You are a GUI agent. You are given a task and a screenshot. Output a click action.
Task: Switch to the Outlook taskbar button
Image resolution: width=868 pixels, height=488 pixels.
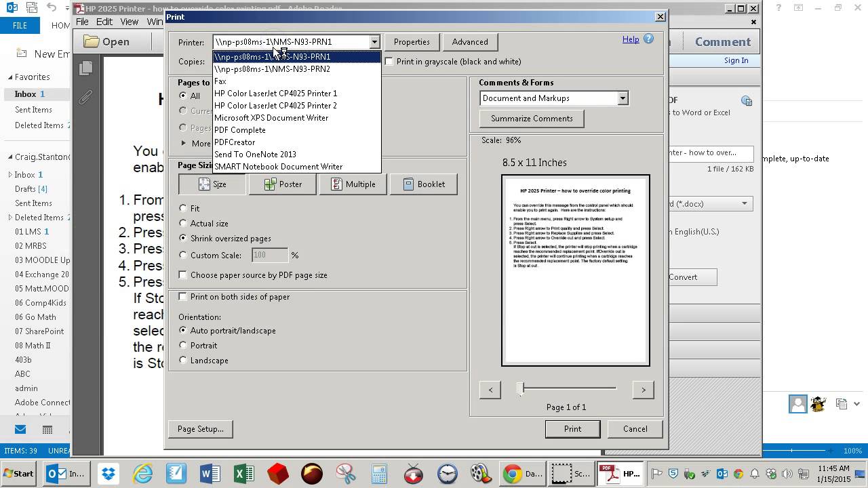pyautogui.click(x=66, y=474)
